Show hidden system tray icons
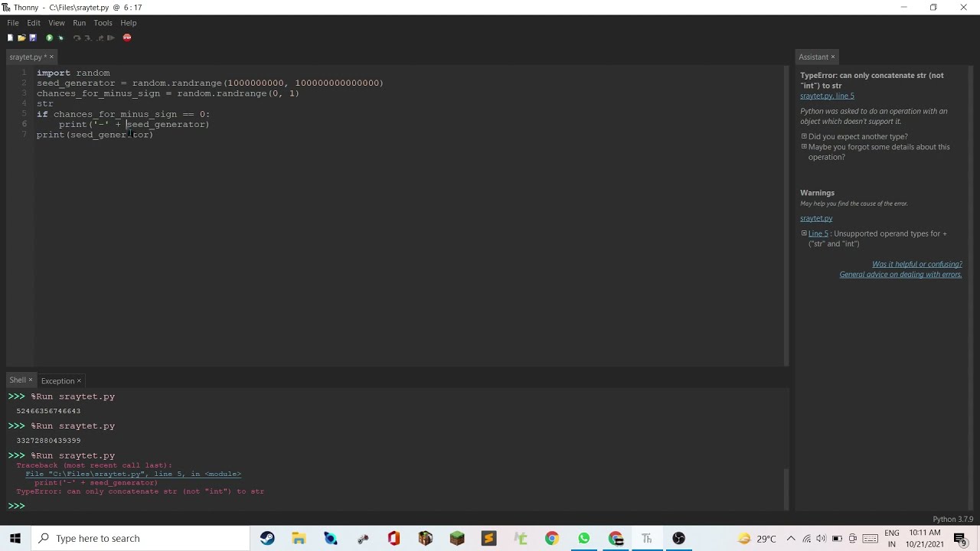Viewport: 980px width, 551px height. point(791,538)
